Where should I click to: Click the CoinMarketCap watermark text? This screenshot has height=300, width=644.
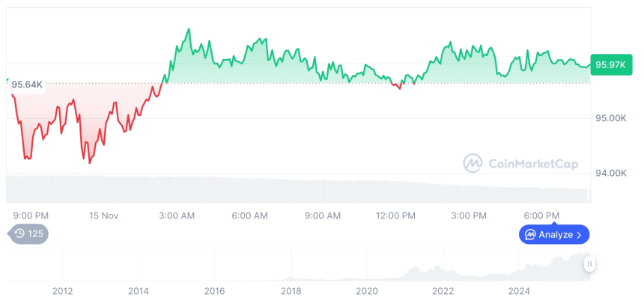(532, 164)
